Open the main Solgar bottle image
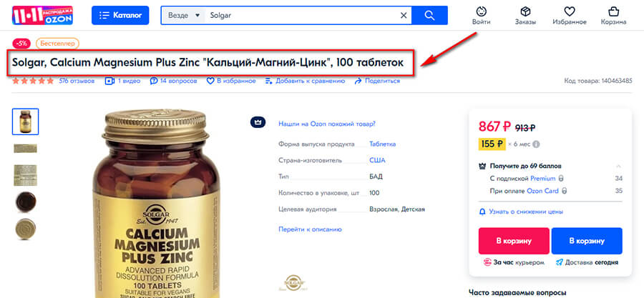The width and height of the screenshot is (644, 298). [x=156, y=204]
